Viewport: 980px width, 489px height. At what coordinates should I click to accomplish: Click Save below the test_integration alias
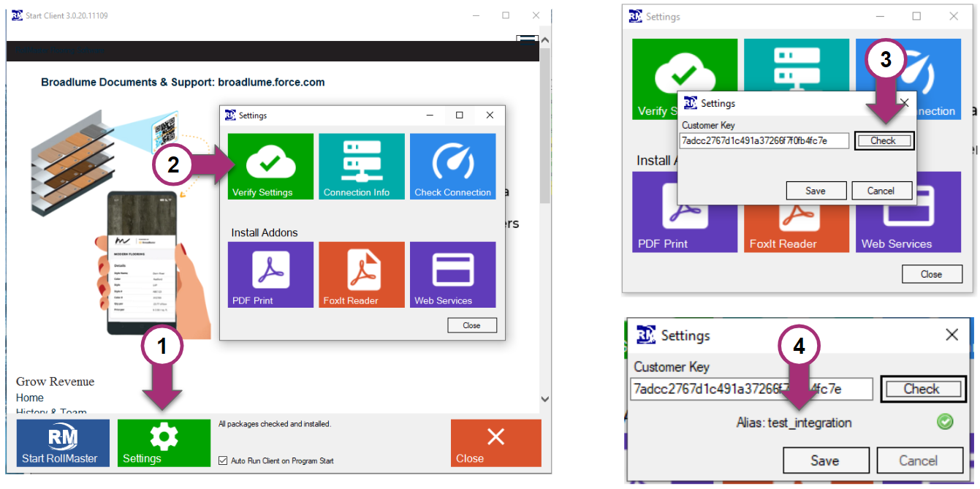tap(824, 460)
